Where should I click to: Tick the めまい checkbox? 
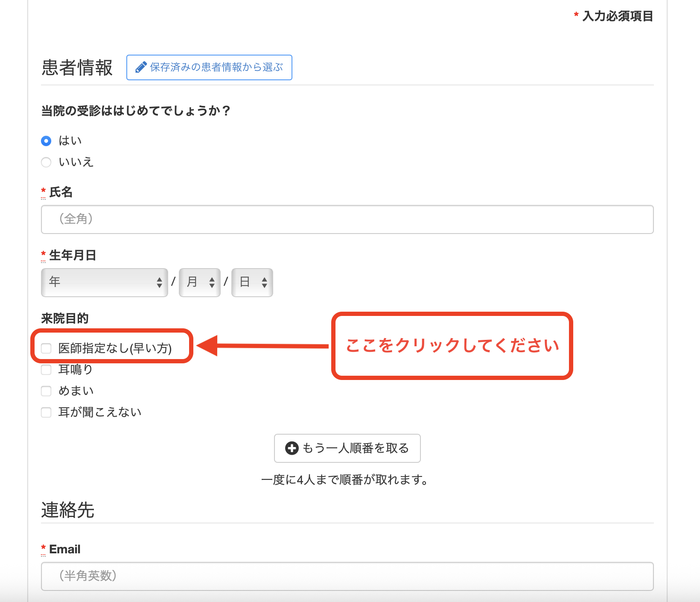tap(46, 391)
